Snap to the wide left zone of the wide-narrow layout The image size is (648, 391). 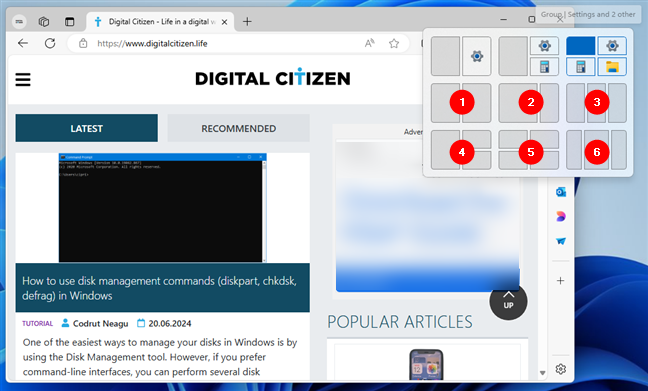click(x=518, y=103)
